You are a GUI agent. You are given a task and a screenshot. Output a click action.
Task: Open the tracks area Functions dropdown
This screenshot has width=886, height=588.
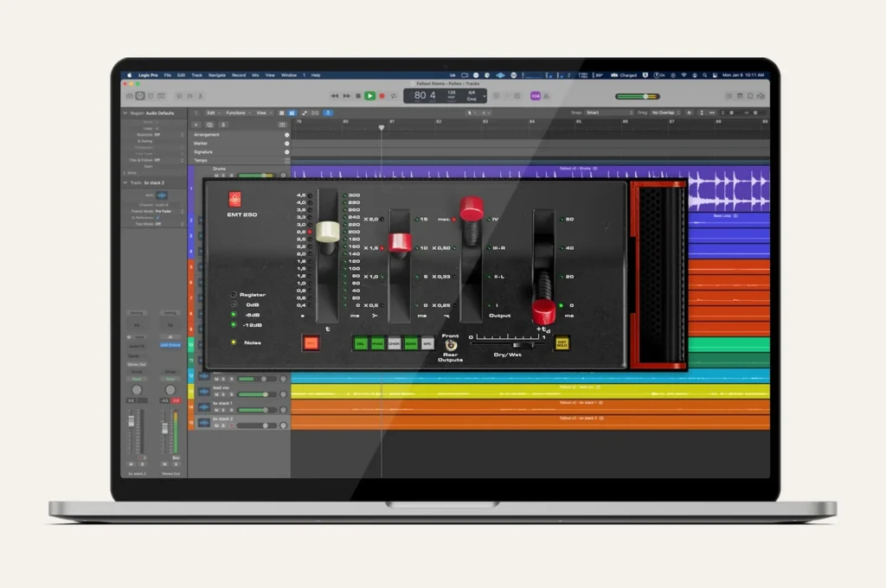[x=237, y=113]
